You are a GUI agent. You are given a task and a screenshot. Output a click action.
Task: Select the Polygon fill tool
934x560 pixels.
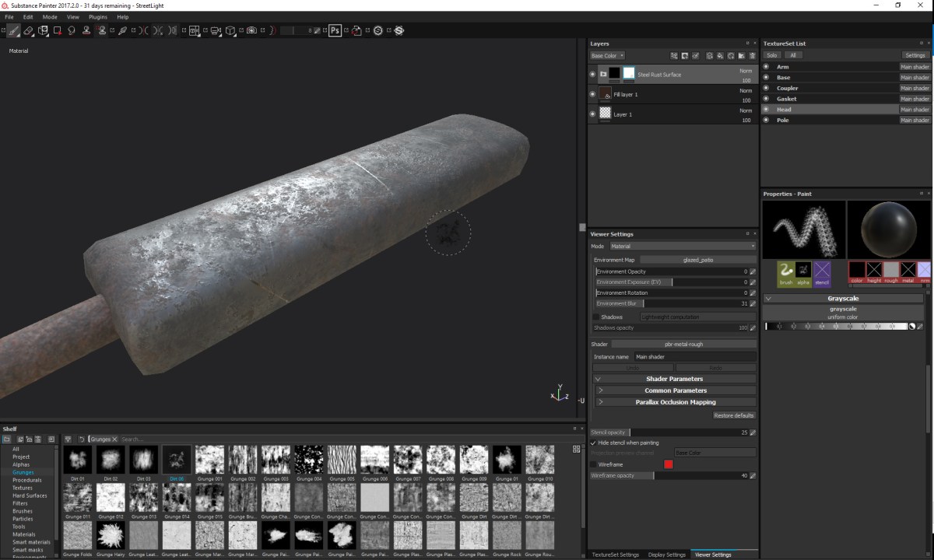57,30
